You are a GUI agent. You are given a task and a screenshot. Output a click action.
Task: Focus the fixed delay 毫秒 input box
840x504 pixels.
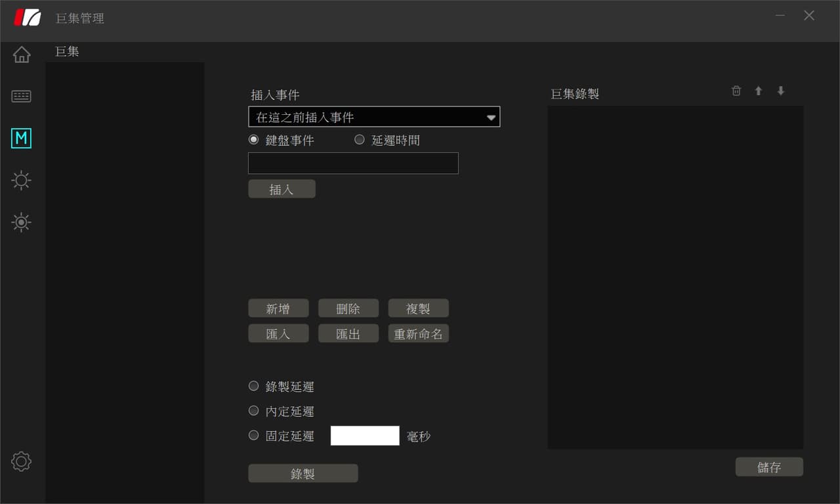[365, 436]
